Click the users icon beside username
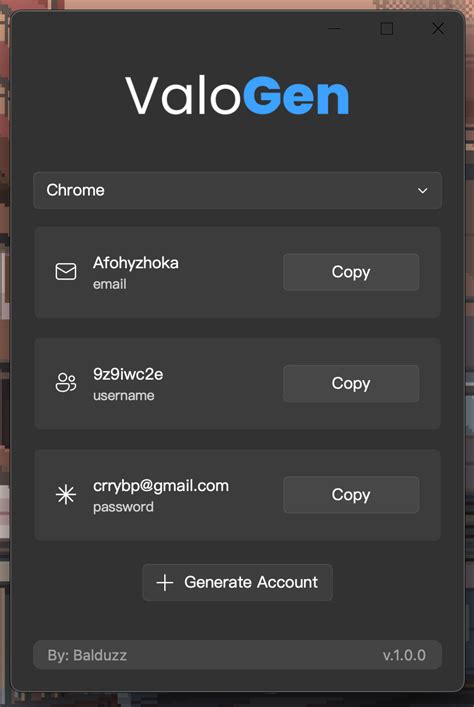The height and width of the screenshot is (707, 474). (x=66, y=383)
